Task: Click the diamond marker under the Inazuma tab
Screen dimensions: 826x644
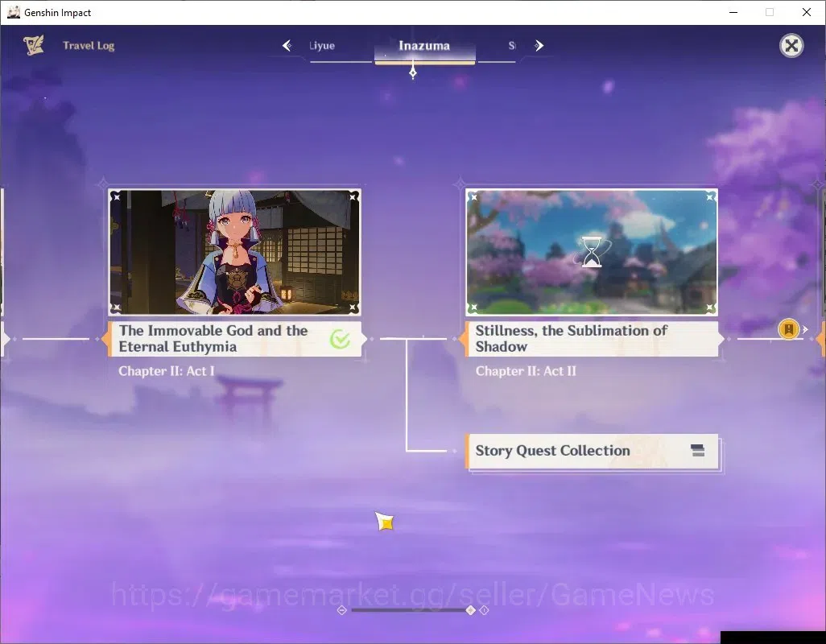Action: tap(413, 72)
